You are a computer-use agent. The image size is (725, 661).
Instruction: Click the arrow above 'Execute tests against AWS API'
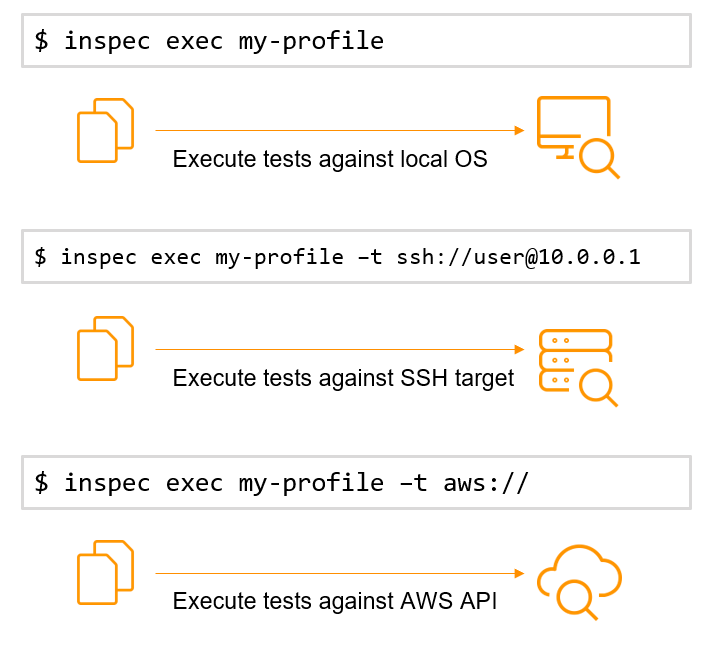pyautogui.click(x=340, y=573)
